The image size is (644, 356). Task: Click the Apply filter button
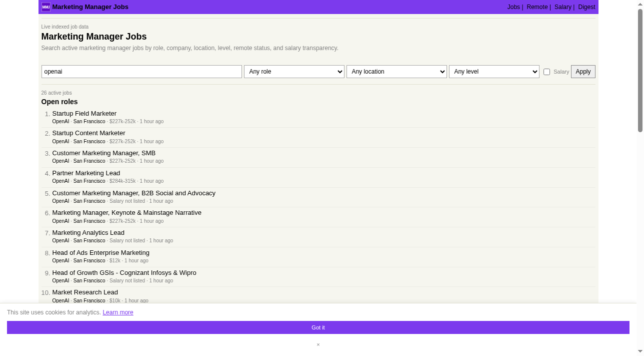tap(583, 72)
